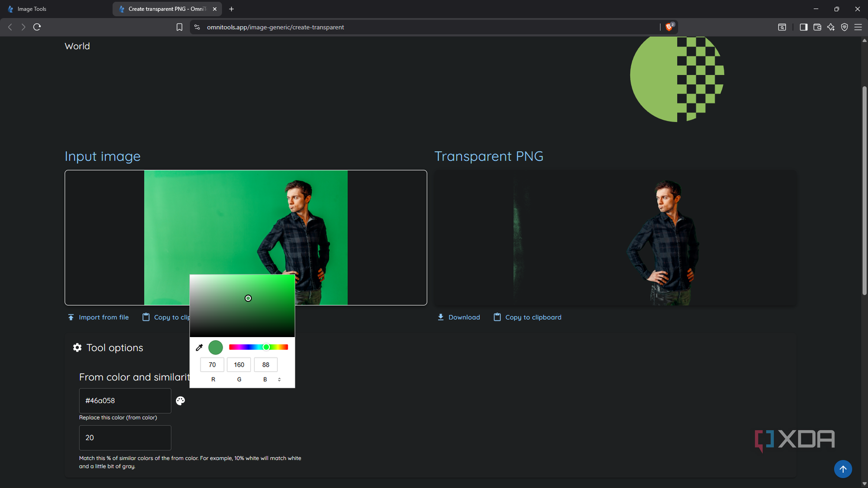This screenshot has width=868, height=488.
Task: Reload the current page
Action: point(37,27)
